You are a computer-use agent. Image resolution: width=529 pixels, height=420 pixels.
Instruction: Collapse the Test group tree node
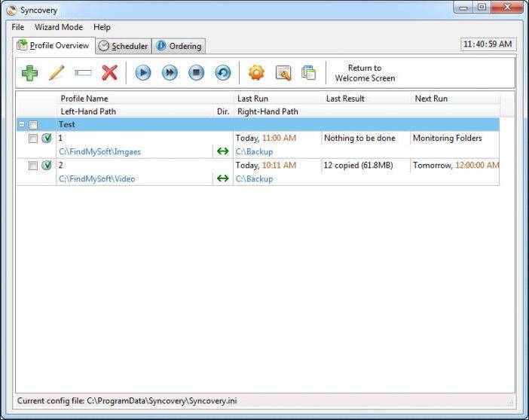click(22, 125)
